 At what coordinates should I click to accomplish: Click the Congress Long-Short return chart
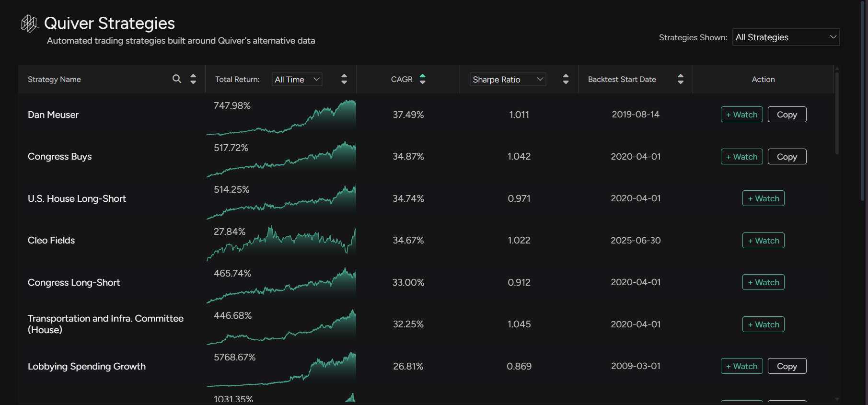pyautogui.click(x=281, y=287)
